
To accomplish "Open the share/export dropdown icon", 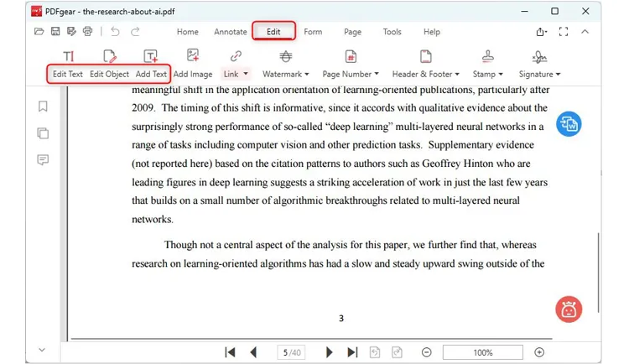I will click(542, 32).
